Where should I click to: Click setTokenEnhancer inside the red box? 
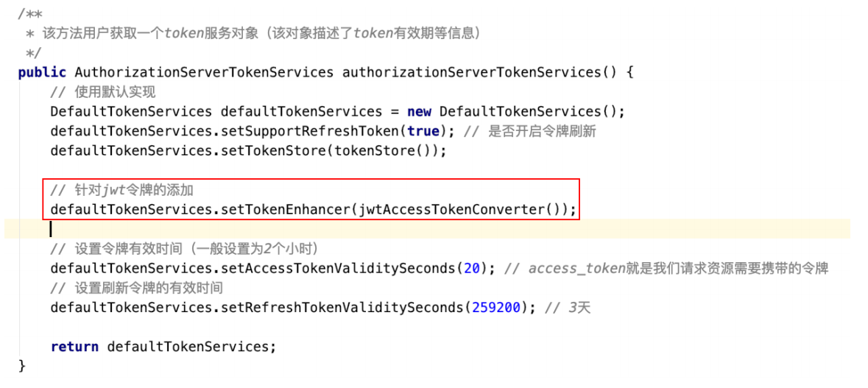pos(285,210)
